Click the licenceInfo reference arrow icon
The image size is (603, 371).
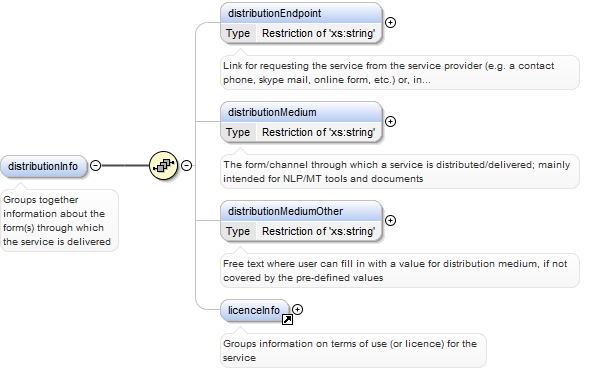[x=287, y=319]
